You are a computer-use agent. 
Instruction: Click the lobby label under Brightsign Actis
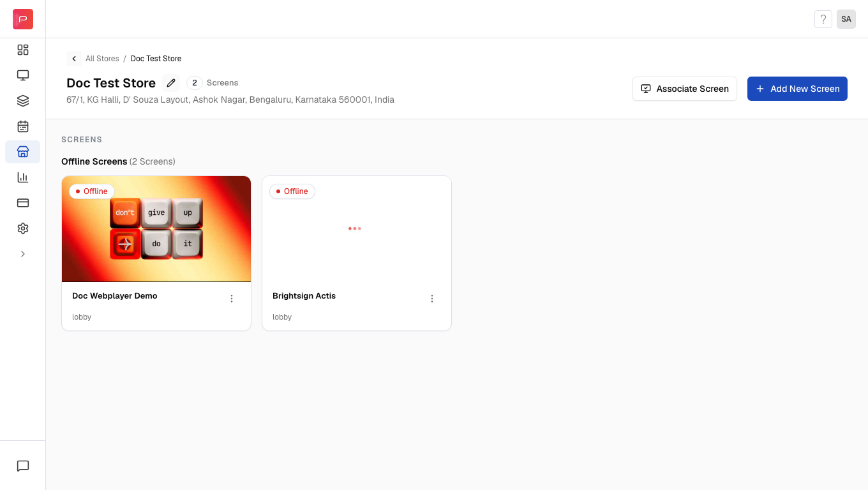click(282, 317)
